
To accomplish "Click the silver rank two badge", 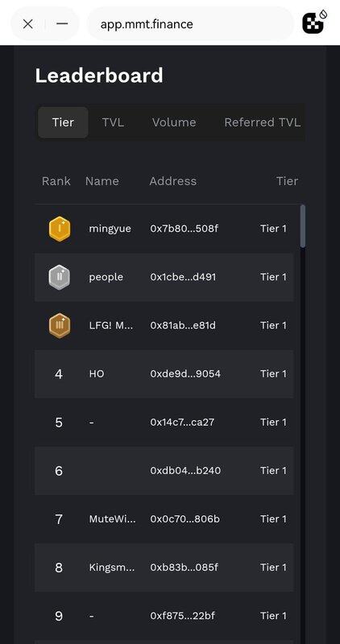I will click(x=59, y=277).
